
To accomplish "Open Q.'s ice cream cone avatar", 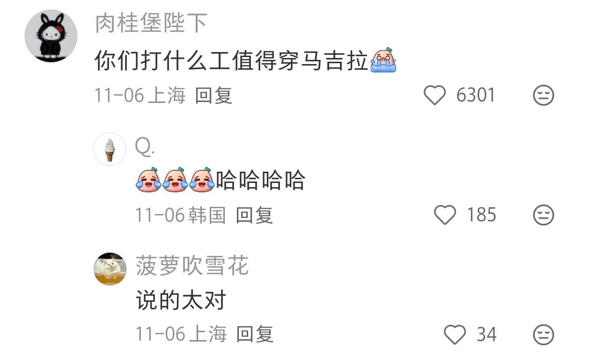I will click(x=110, y=149).
